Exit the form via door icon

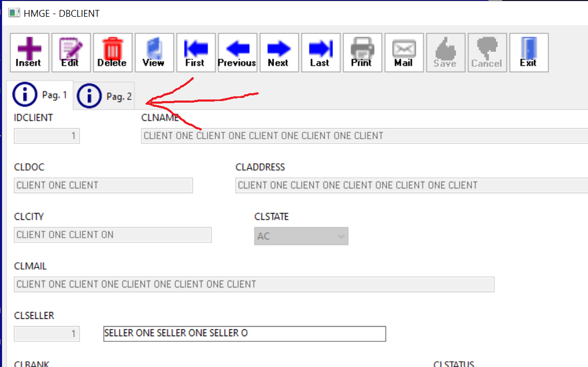click(x=529, y=52)
